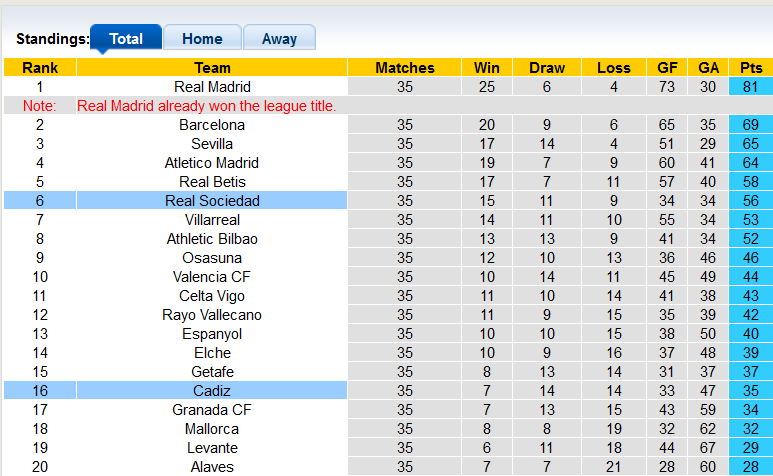Screen dimensions: 773x476
Task: Select Atletico Madrid team entry
Action: click(x=212, y=163)
